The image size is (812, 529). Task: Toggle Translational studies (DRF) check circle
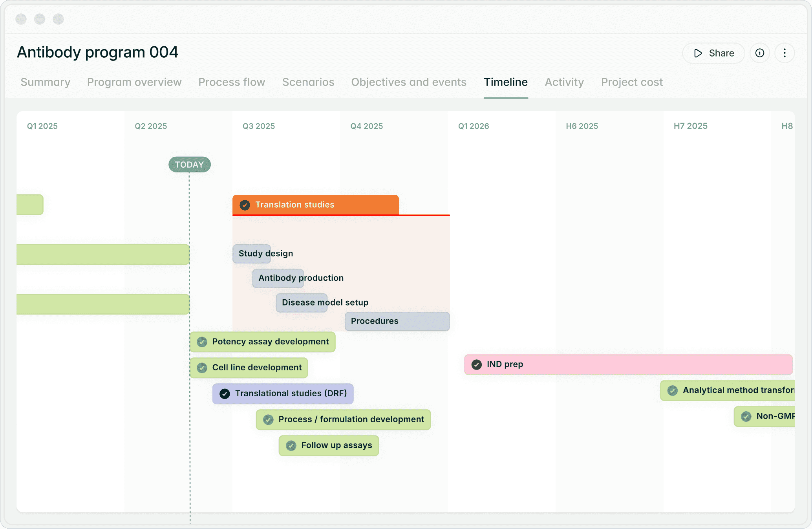(x=225, y=394)
